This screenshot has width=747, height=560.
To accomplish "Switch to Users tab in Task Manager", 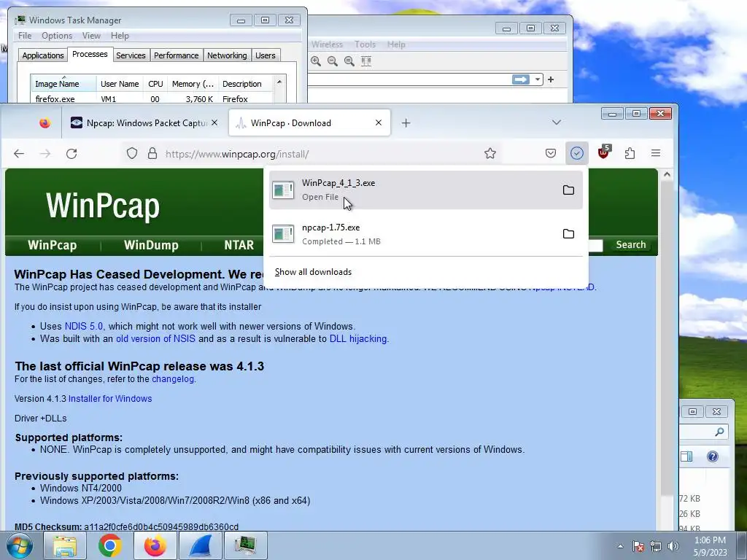I will coord(266,55).
